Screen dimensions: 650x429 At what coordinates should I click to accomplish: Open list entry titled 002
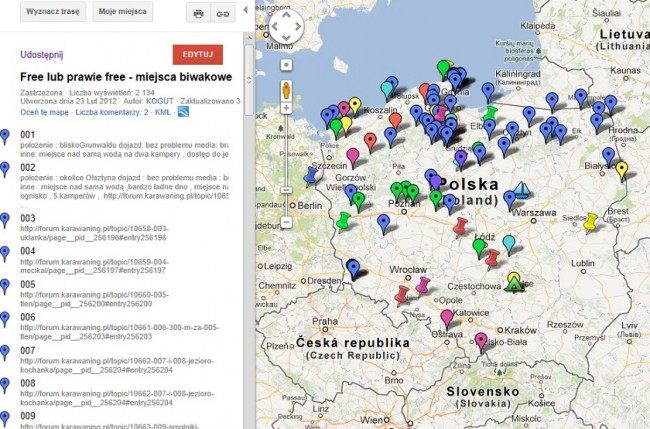[28, 167]
